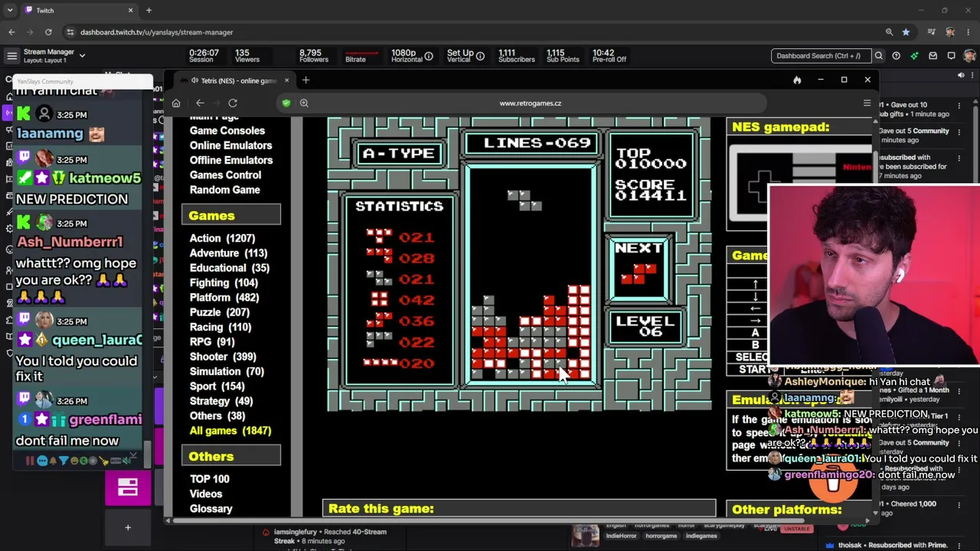This screenshot has height=551, width=980.
Task: Open the Games Control link
Action: 226,175
